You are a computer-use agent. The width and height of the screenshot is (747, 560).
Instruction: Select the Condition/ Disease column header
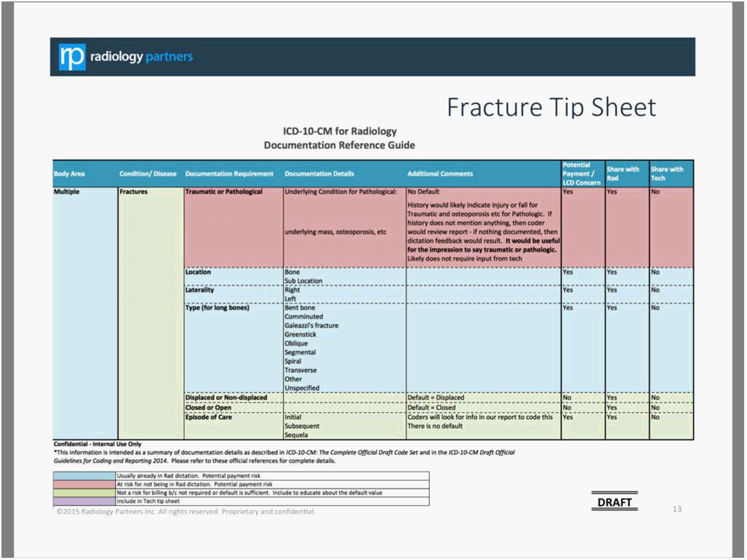click(x=148, y=174)
